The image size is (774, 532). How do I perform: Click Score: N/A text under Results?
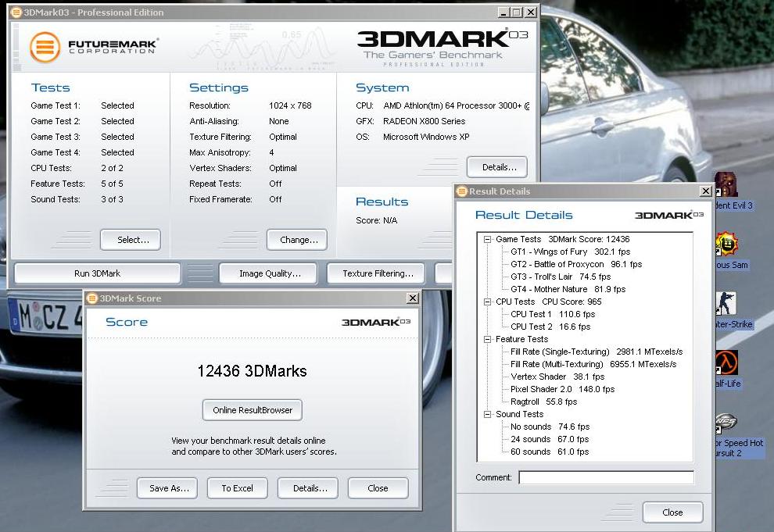click(x=377, y=220)
